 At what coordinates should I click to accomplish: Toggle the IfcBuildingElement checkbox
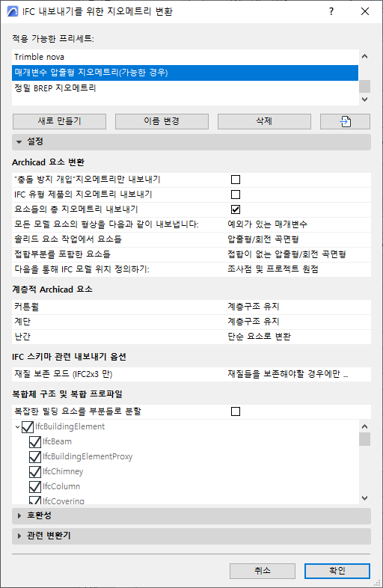28,426
